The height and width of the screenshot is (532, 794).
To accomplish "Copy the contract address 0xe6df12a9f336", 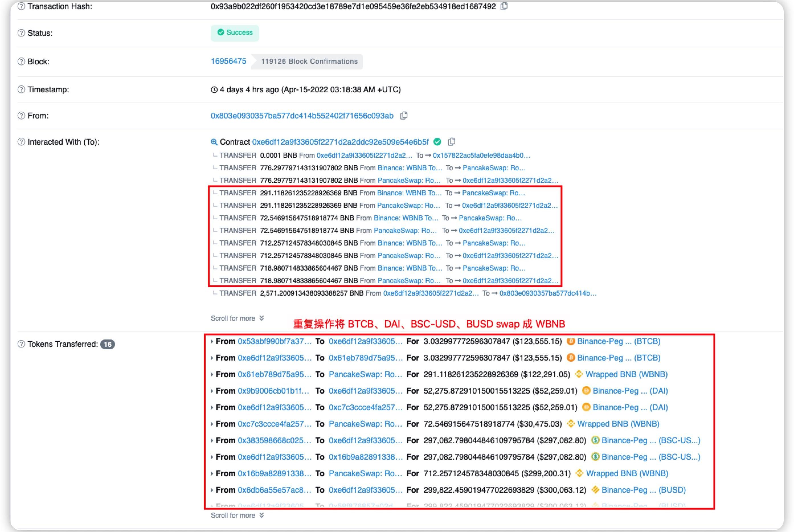I will click(452, 142).
